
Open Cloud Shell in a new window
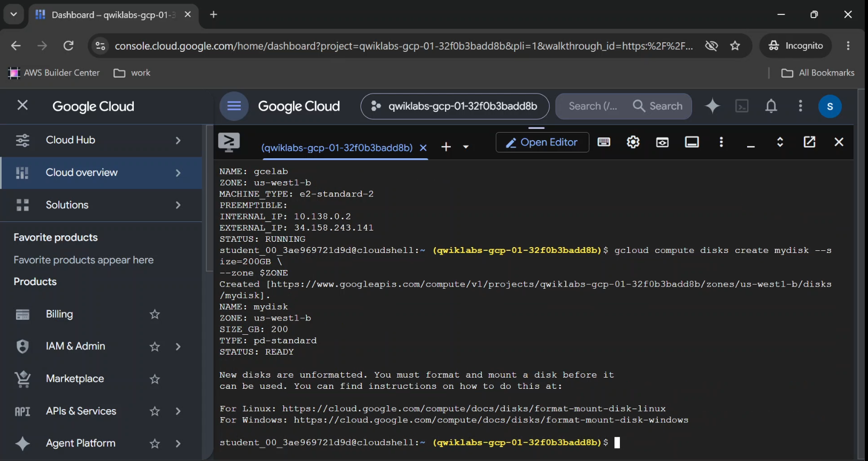(x=810, y=142)
